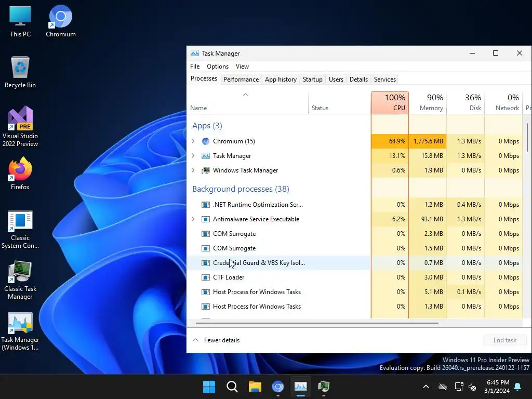Switch to the Startup tab

click(312, 79)
